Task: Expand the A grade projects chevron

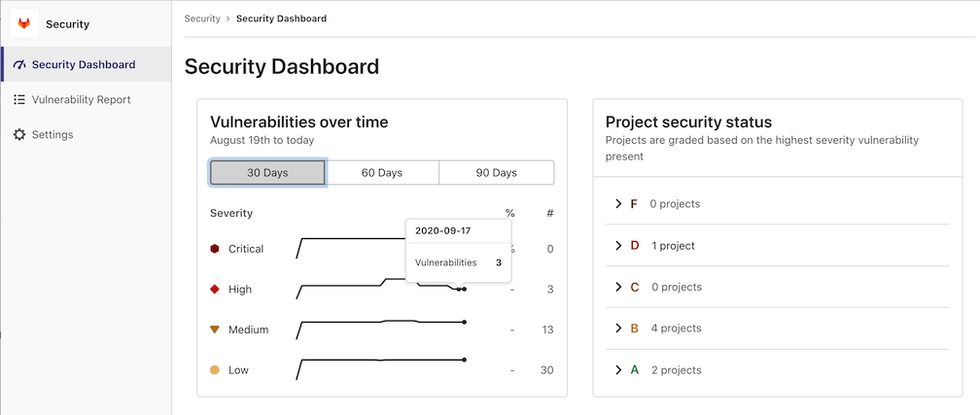Action: (618, 370)
